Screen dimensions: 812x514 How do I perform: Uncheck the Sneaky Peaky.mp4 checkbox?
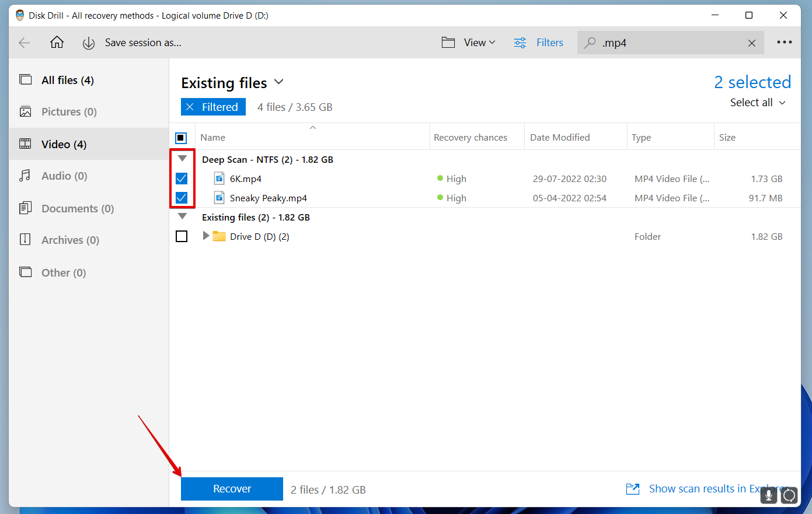(x=182, y=198)
